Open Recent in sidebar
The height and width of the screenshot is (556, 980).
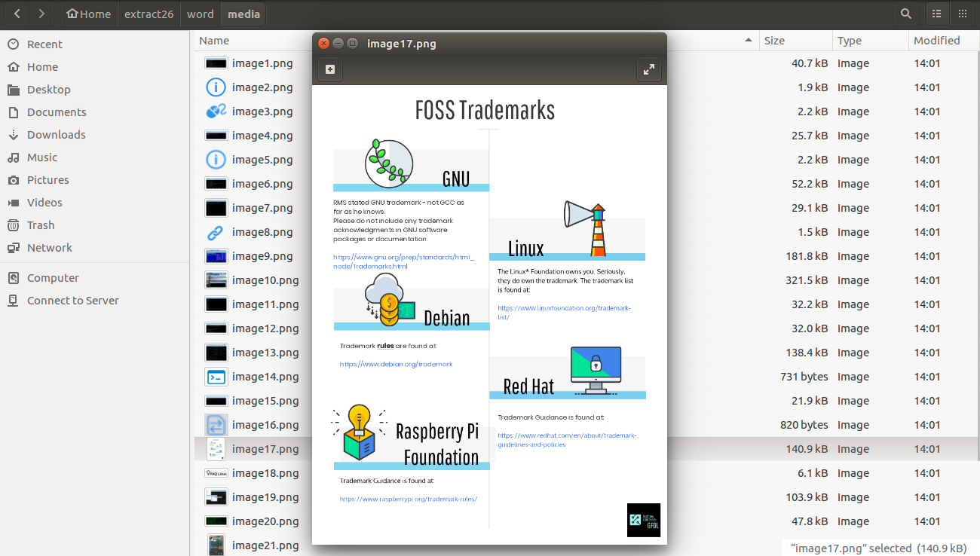point(44,44)
